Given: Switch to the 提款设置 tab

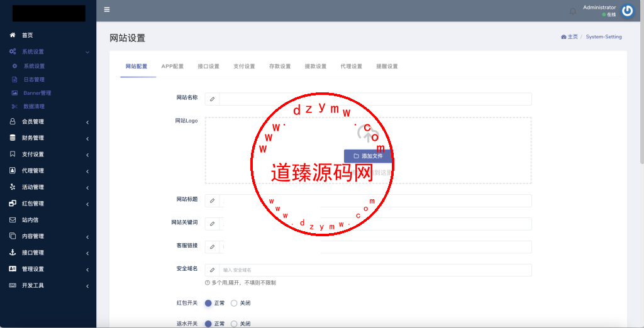Looking at the screenshot, I should point(316,67).
